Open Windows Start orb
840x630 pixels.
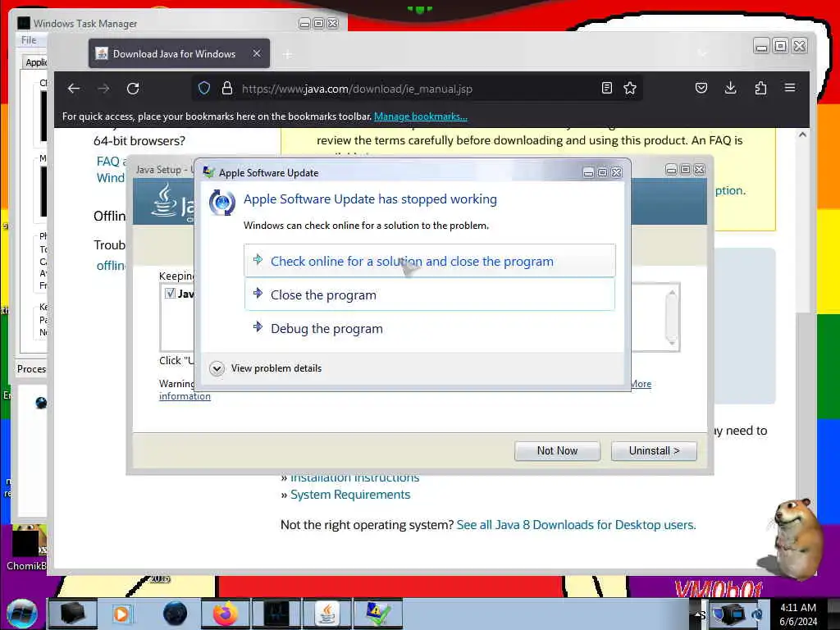(x=21, y=614)
